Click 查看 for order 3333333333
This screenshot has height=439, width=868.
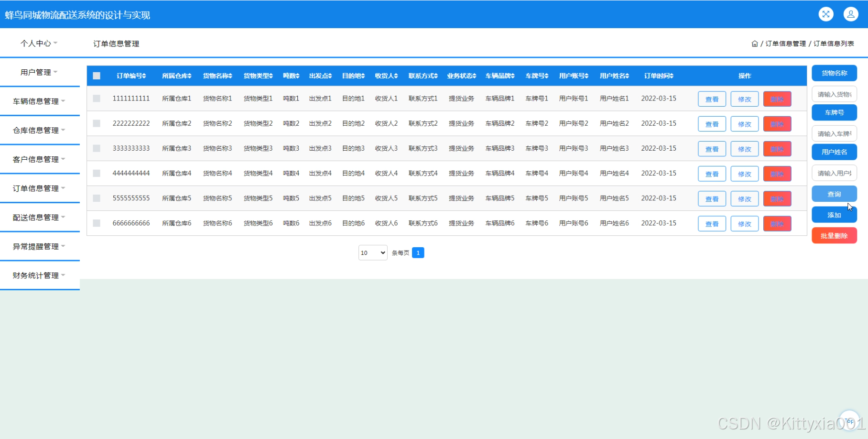click(x=712, y=149)
